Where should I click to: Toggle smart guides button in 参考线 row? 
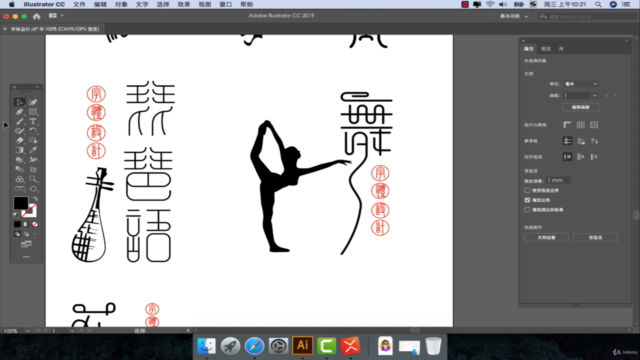point(594,141)
